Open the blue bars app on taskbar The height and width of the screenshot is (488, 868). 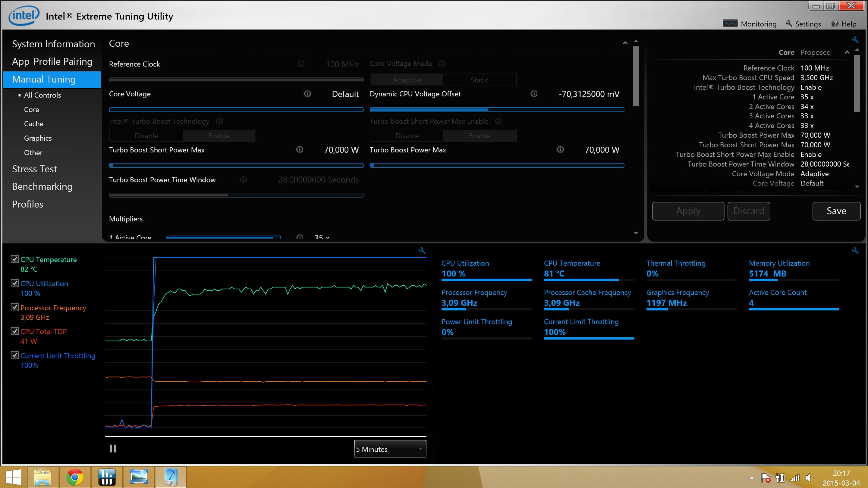[107, 477]
